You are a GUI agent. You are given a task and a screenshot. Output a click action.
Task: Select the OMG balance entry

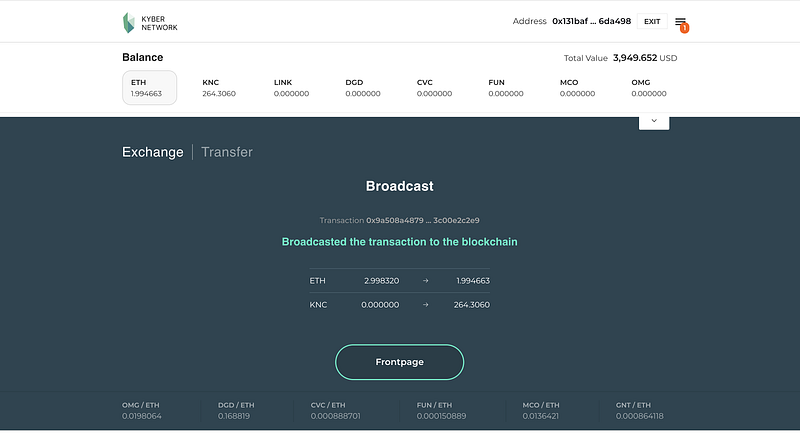point(648,88)
